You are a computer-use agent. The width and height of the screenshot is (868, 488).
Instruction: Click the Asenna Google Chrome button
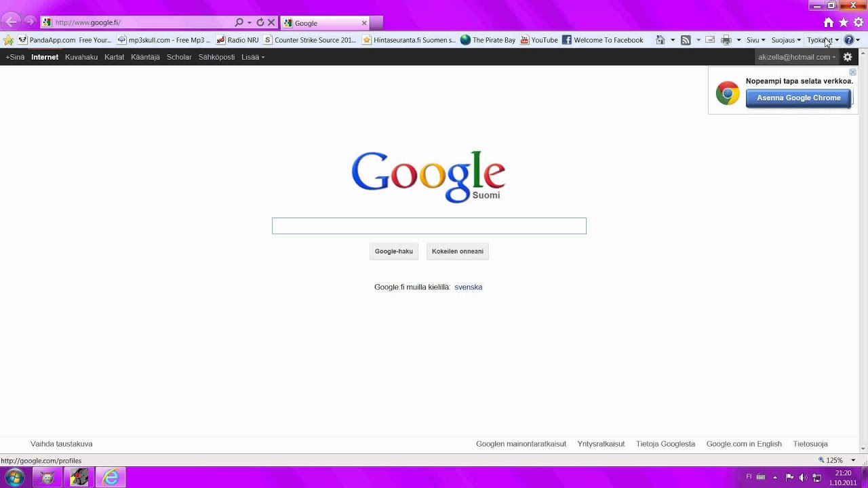[799, 98]
